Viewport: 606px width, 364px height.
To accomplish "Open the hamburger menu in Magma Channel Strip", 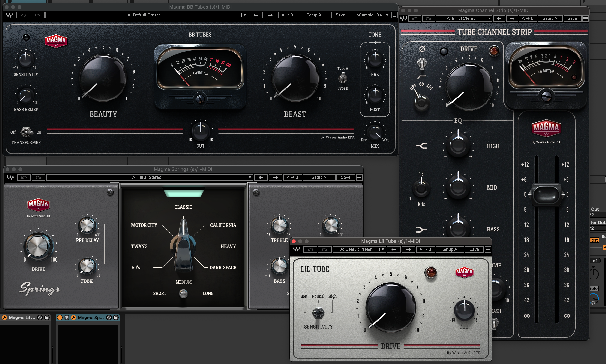I will pyautogui.click(x=585, y=19).
